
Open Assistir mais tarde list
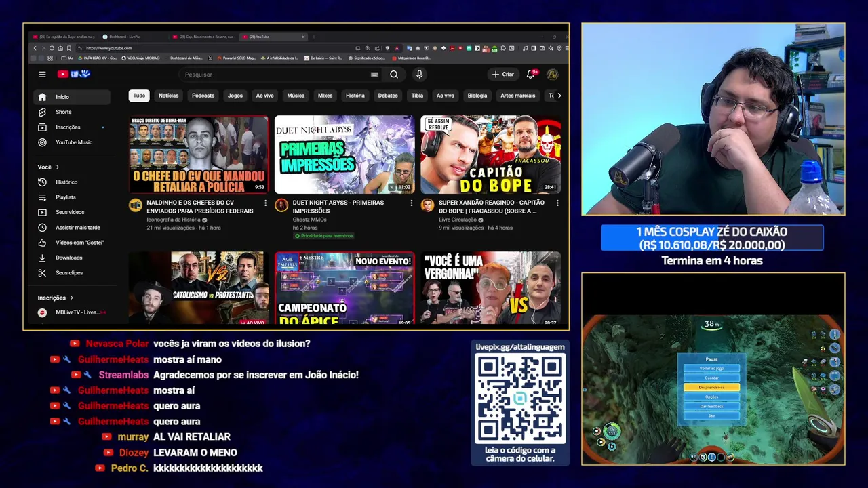[72, 228]
